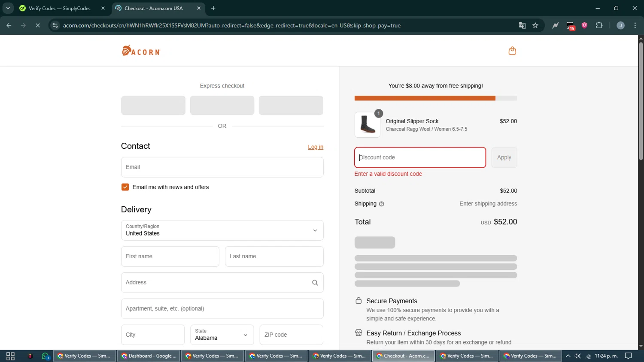
Task: Click the shipping help question mark icon
Action: pos(381,204)
